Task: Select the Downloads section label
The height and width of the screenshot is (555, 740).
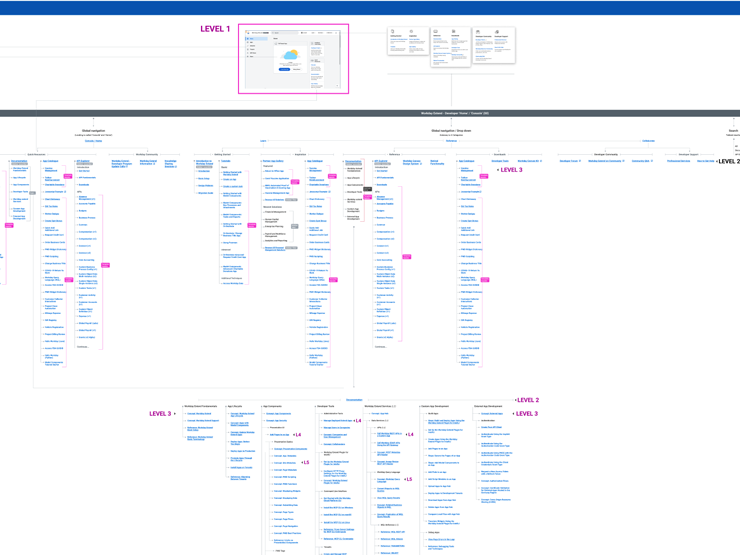Action: [500, 154]
